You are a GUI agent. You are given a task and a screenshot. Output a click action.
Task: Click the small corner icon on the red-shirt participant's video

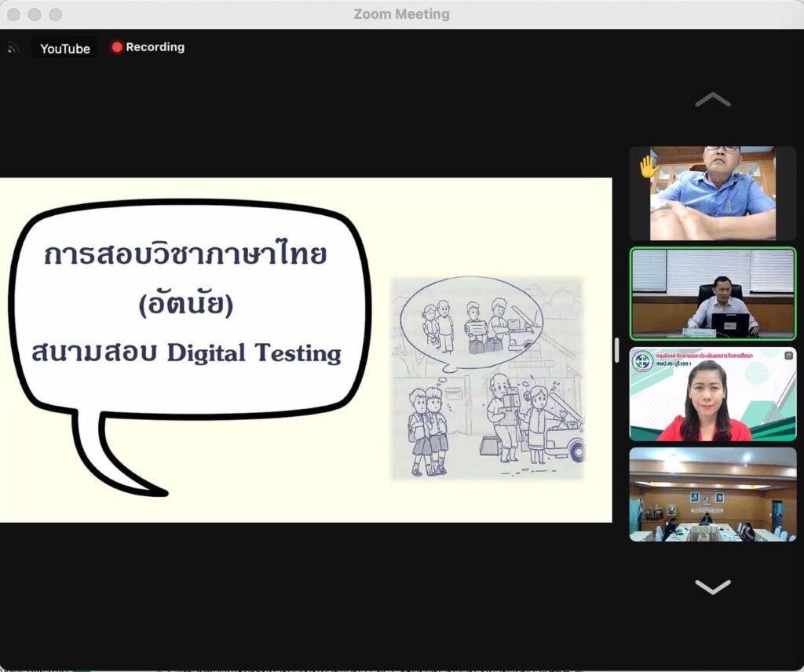788,356
